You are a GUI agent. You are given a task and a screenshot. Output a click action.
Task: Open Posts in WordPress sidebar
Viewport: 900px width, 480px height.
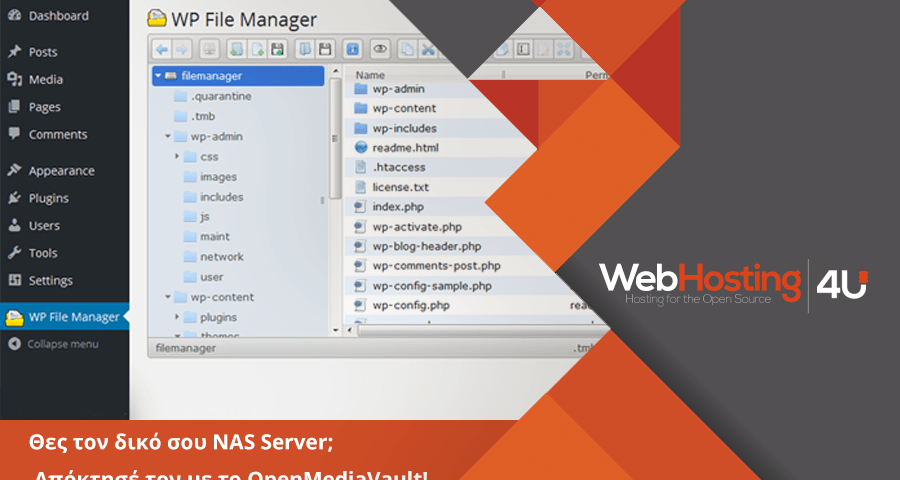coord(43,52)
